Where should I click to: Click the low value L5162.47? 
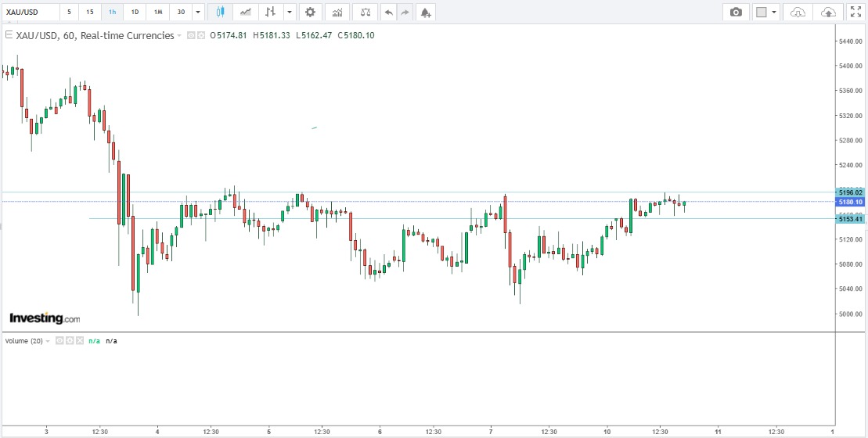[314, 35]
